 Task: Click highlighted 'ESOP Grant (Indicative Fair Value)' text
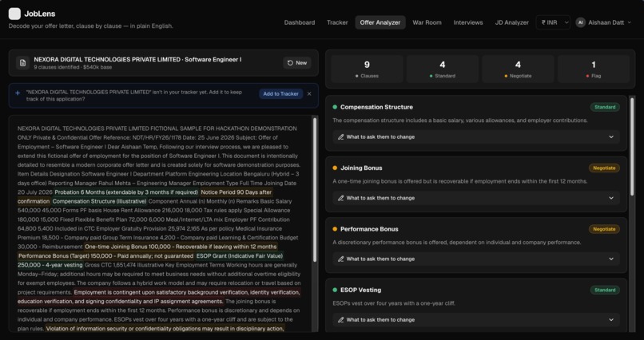239,256
